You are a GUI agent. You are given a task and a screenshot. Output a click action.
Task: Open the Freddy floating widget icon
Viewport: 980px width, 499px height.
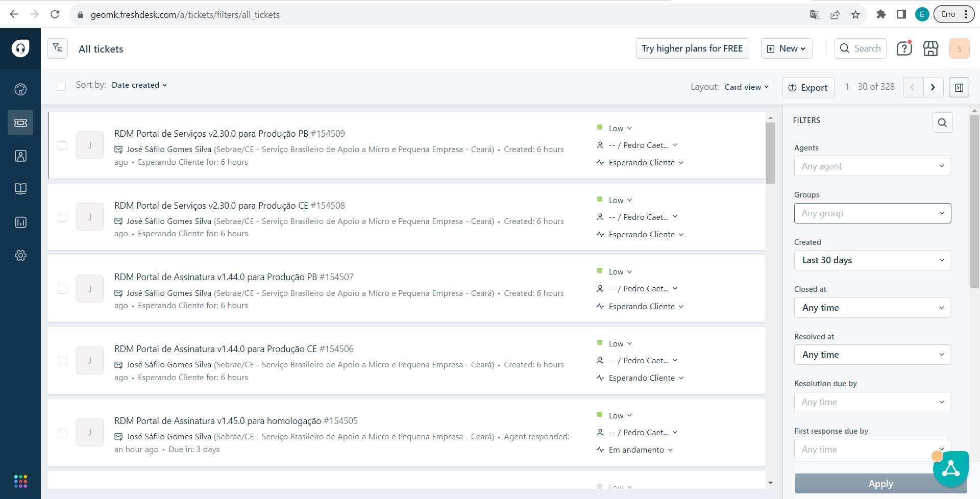[x=950, y=468]
